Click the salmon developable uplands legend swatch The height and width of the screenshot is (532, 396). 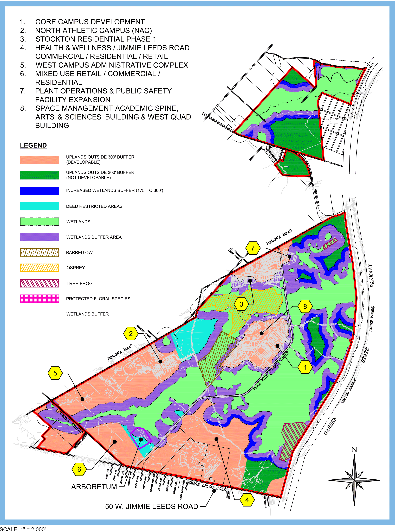pyautogui.click(x=40, y=160)
